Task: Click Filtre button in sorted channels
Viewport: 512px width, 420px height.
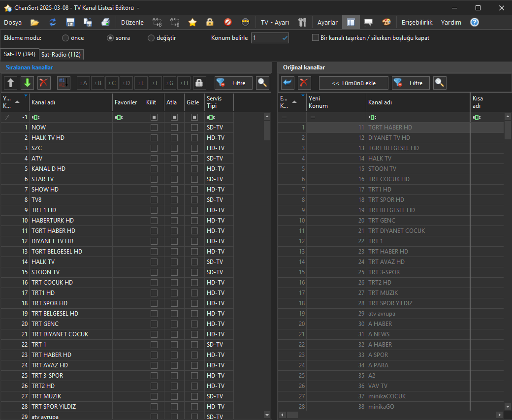Action: tap(234, 83)
